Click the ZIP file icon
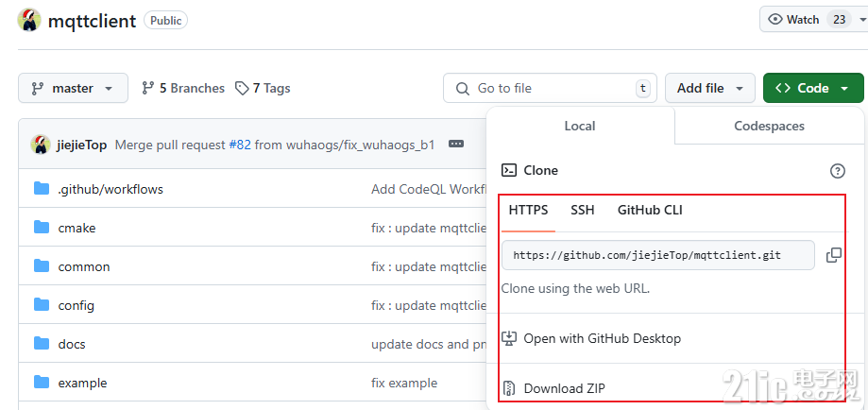 pyautogui.click(x=509, y=388)
